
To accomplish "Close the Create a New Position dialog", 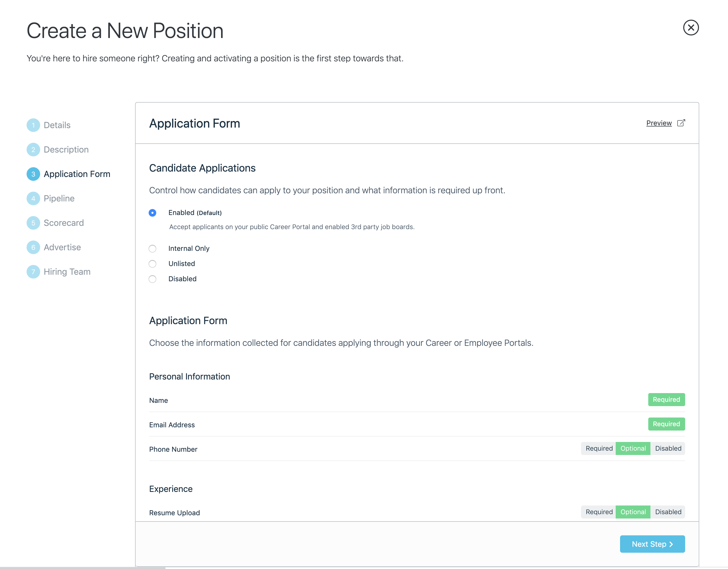I will tap(691, 28).
